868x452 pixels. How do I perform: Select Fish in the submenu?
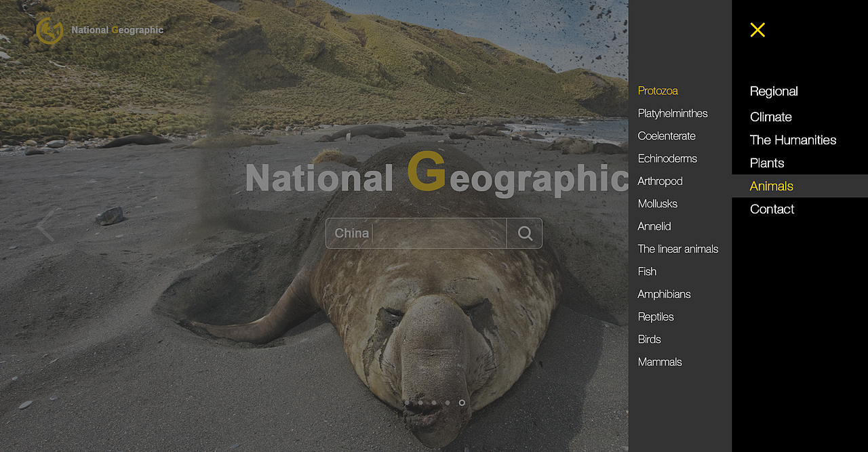tap(647, 271)
